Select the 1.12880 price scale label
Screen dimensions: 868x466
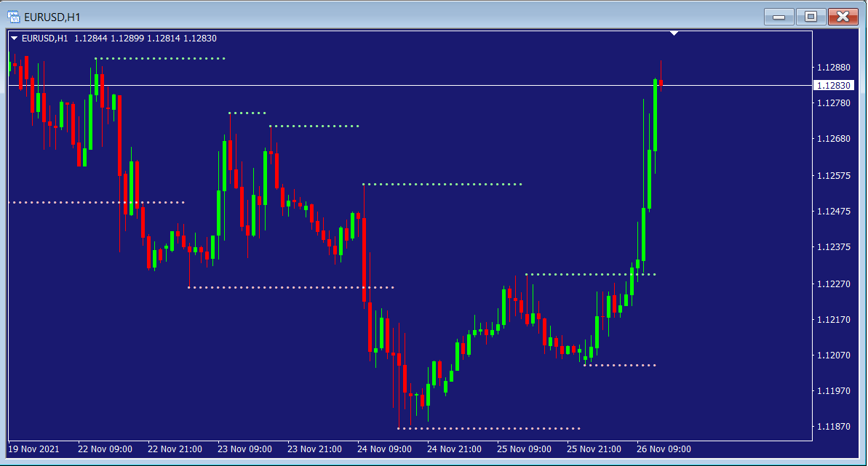pyautogui.click(x=833, y=68)
